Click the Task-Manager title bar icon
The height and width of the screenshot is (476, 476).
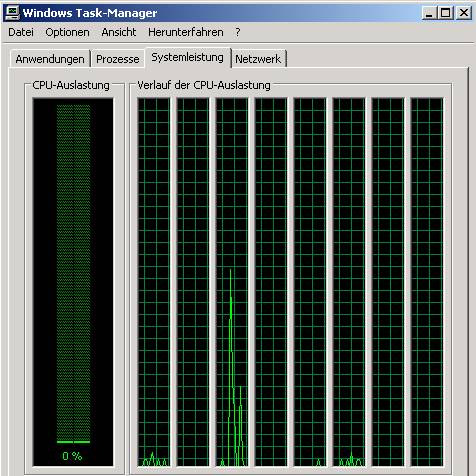coord(12,13)
